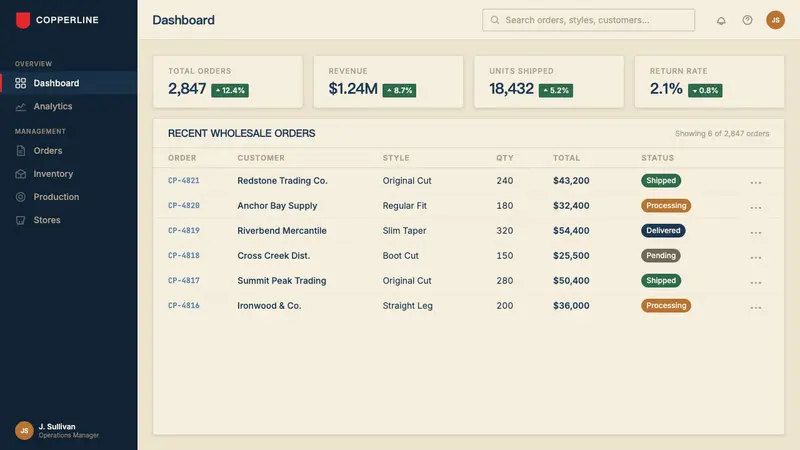Click the 12.4% total orders change badge
This screenshot has width=800, height=450.
click(x=230, y=90)
